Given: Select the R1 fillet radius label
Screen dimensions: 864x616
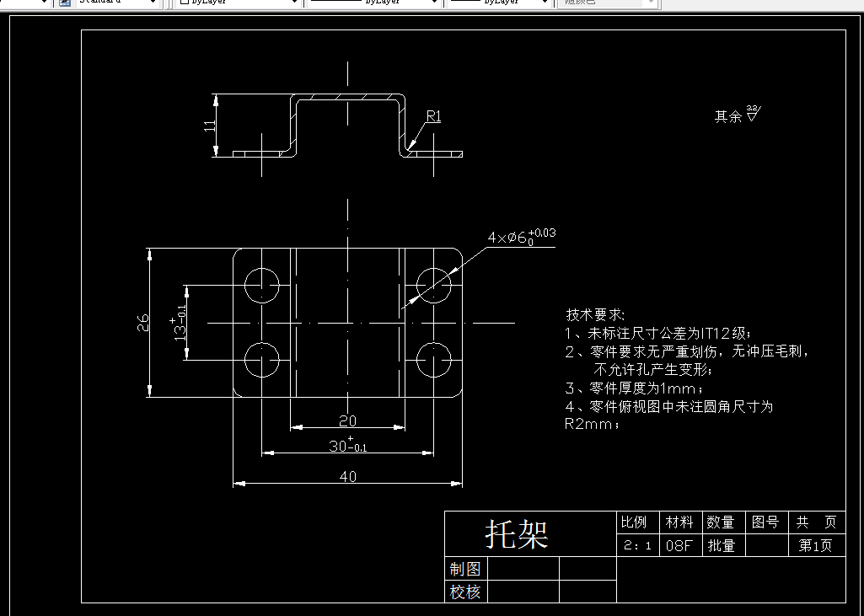Looking at the screenshot, I should tap(433, 116).
